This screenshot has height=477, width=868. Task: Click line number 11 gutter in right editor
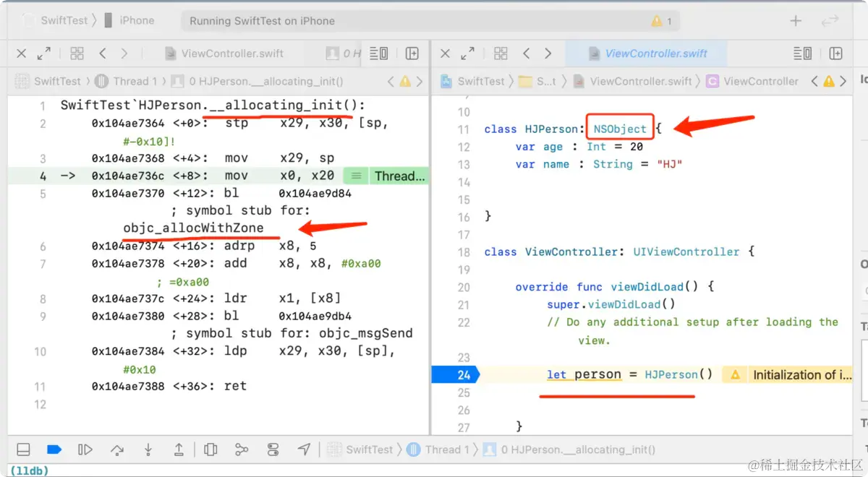point(464,129)
